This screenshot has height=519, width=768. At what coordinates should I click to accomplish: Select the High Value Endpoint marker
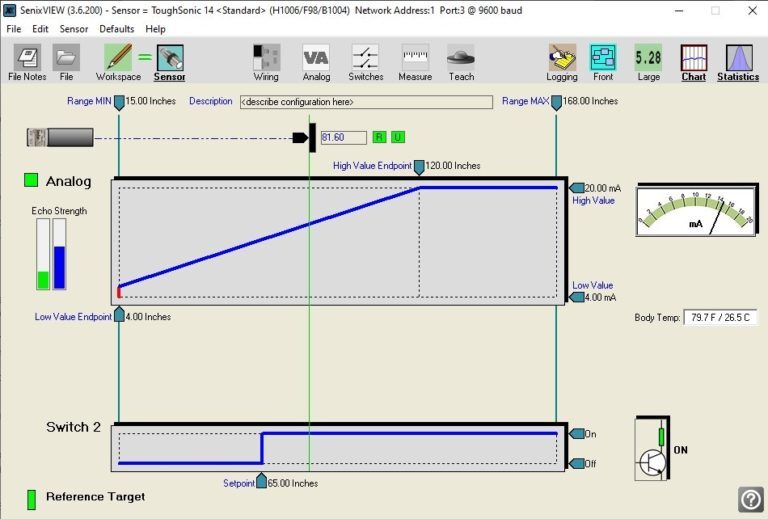point(419,167)
